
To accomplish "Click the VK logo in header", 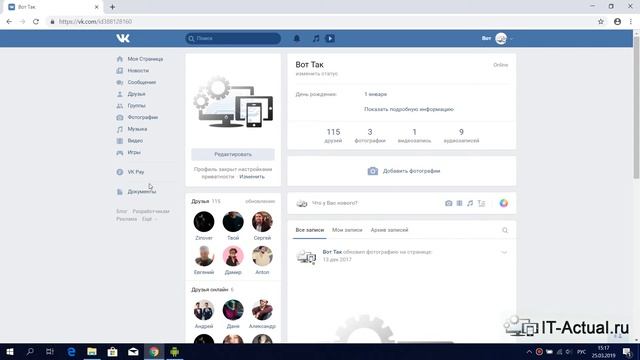I will tap(123, 38).
